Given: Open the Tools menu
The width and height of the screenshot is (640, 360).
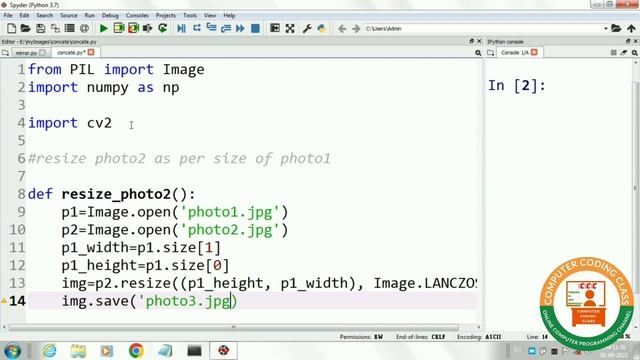Looking at the screenshot, I should [x=190, y=16].
